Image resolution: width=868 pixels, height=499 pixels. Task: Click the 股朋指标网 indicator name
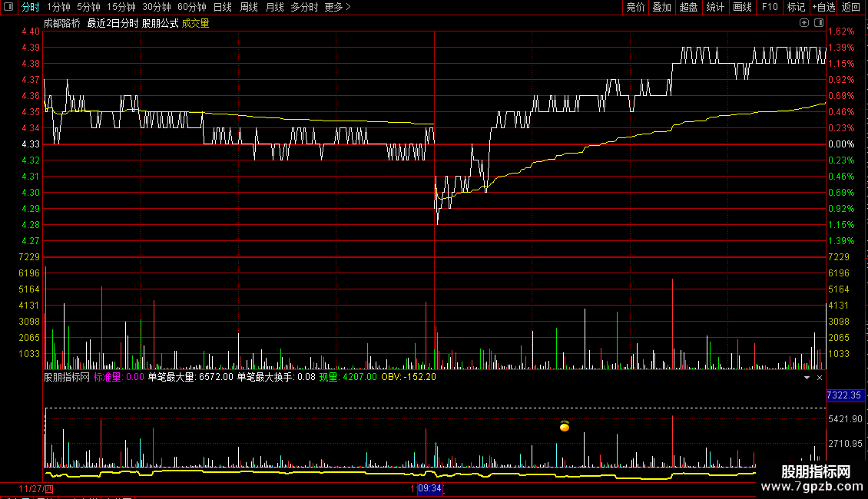[66, 377]
